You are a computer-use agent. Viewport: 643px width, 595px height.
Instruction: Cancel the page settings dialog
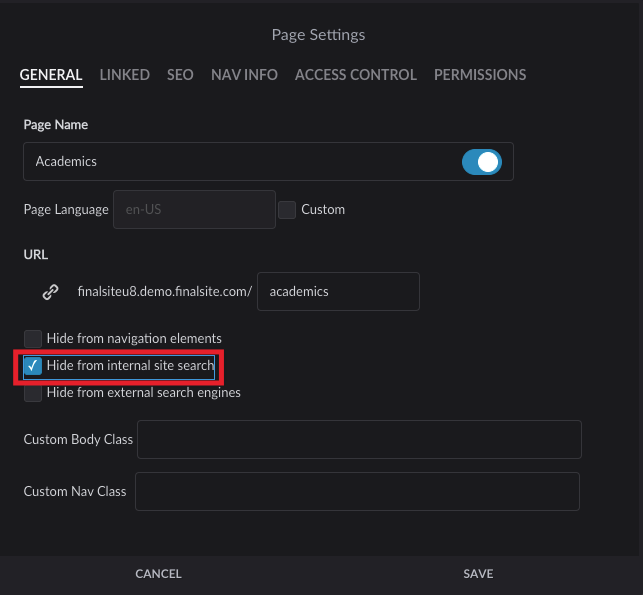[159, 574]
